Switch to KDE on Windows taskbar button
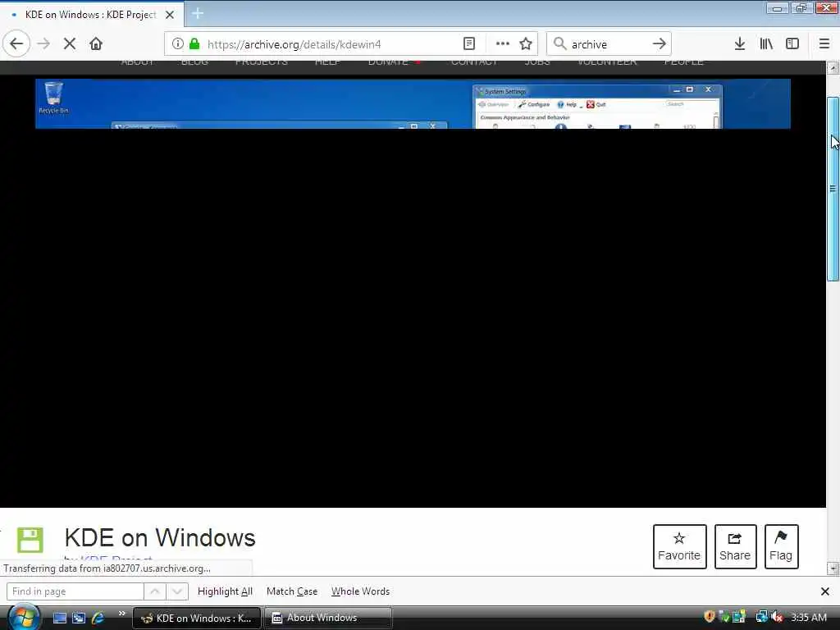840x630 pixels. pos(197,619)
